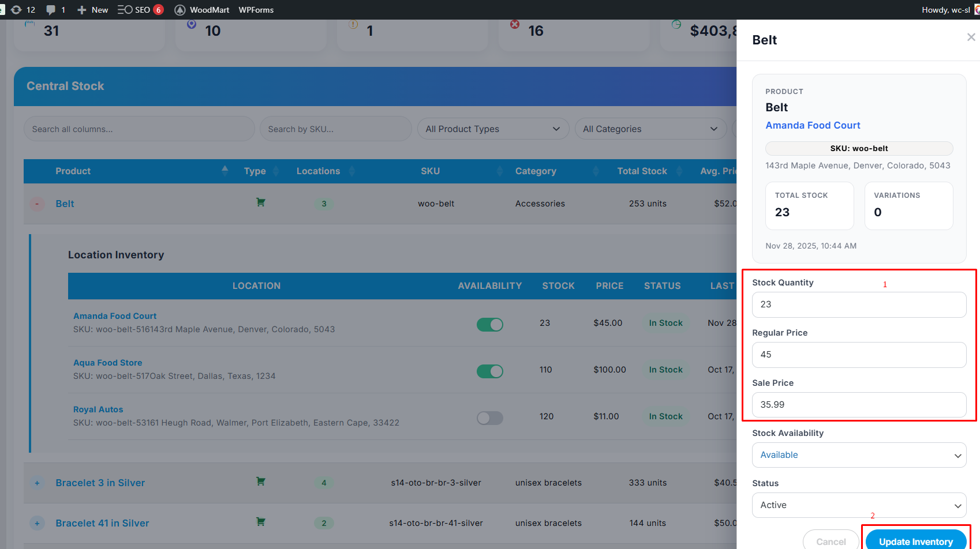Open Bracelet 3 in Silver product link

(x=100, y=483)
